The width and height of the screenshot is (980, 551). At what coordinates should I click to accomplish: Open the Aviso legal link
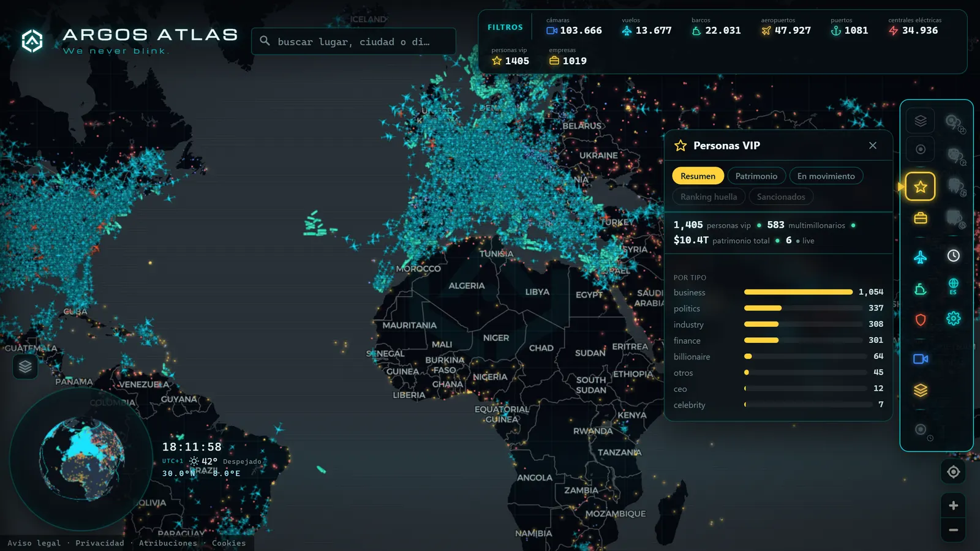pos(34,543)
